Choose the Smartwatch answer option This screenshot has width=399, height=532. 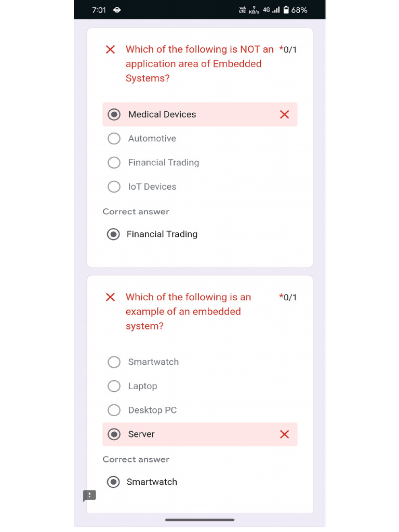coord(114,362)
